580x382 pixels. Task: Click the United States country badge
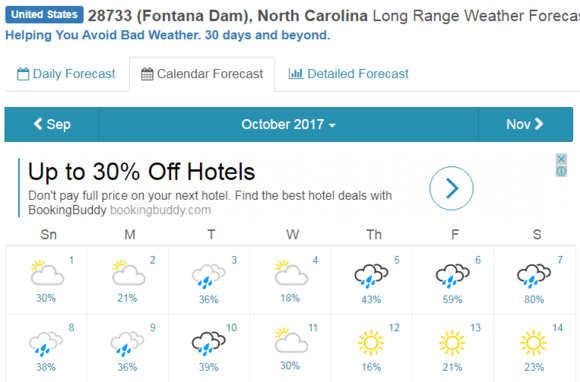click(x=44, y=15)
